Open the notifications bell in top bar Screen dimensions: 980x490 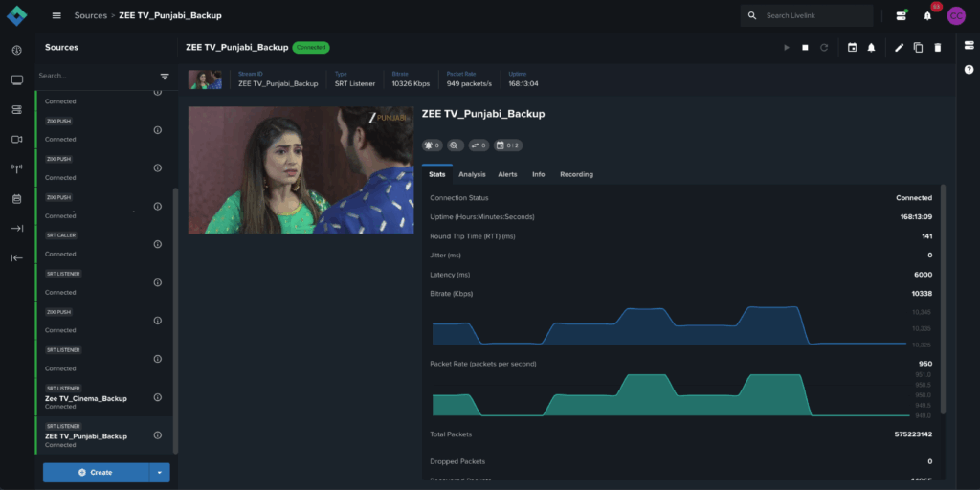click(927, 16)
